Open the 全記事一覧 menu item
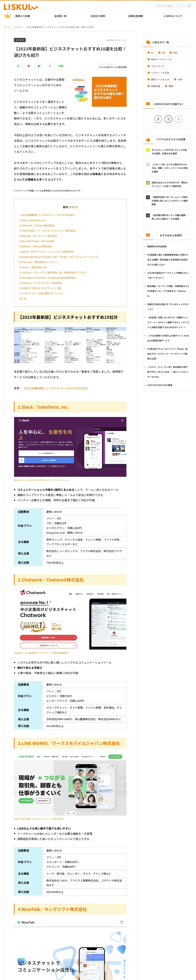The width and height of the screenshot is (196, 980). click(60, 16)
